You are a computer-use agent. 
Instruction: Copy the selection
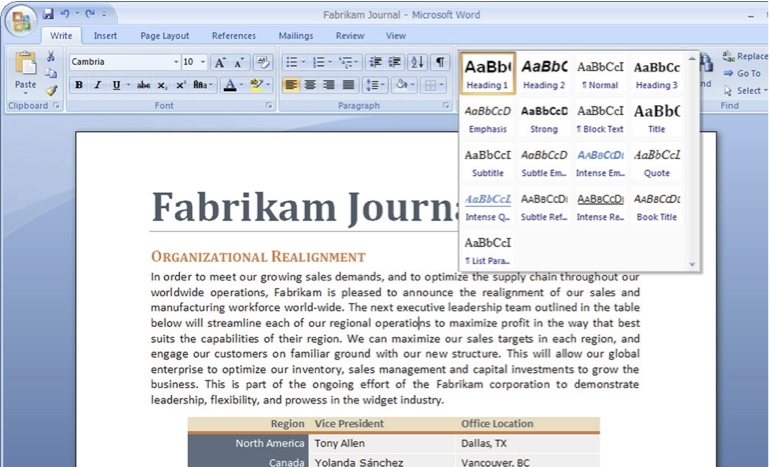(51, 74)
